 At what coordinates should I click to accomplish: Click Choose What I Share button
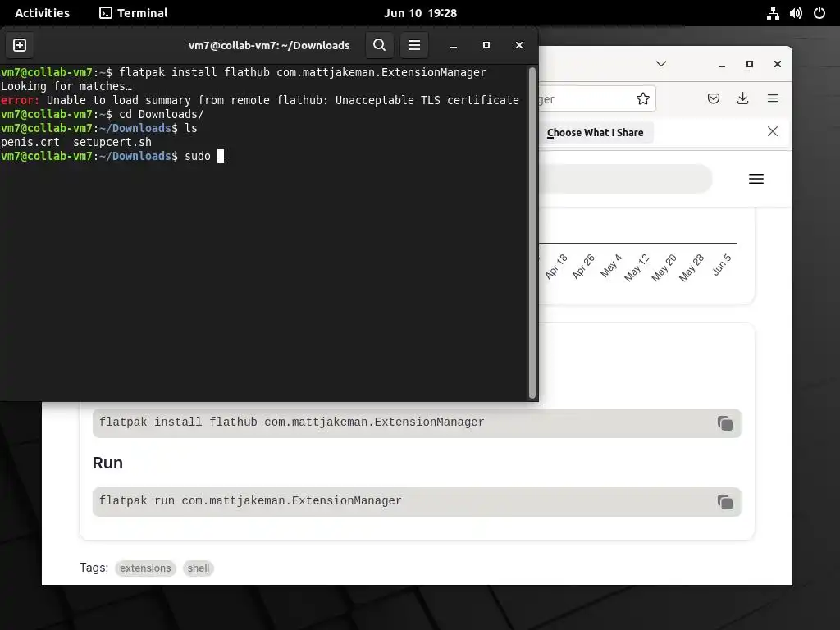click(596, 132)
